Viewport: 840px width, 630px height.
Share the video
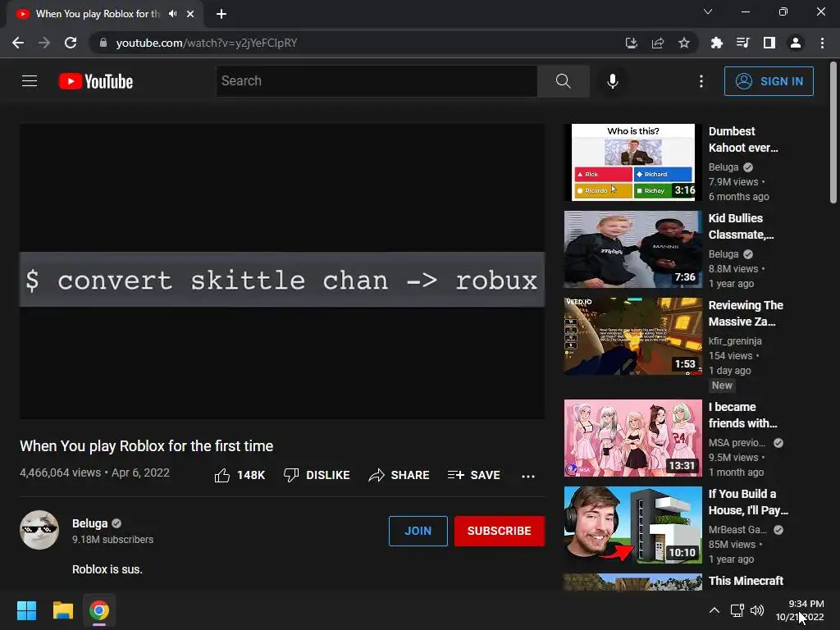click(x=399, y=475)
